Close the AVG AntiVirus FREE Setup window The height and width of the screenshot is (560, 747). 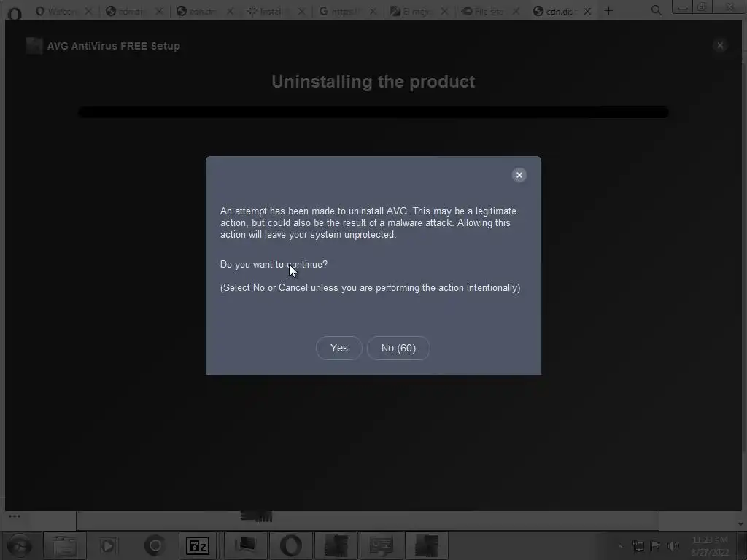click(720, 45)
